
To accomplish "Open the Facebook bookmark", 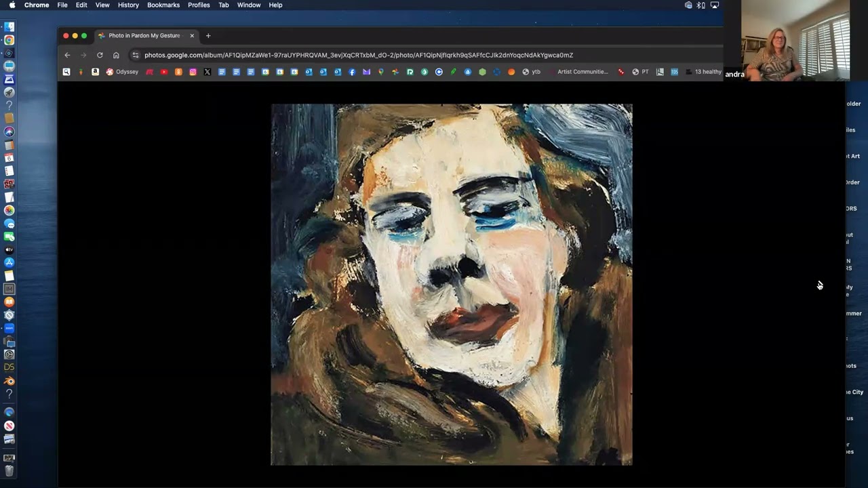I will coord(352,71).
